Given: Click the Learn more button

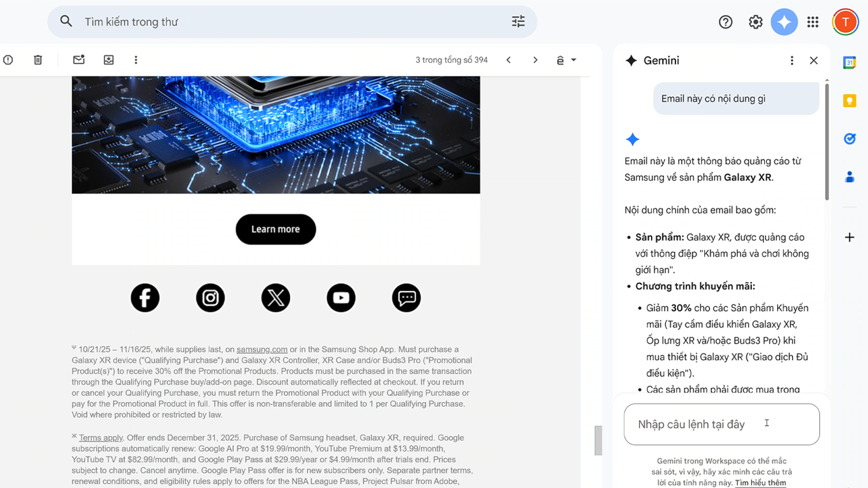Looking at the screenshot, I should [276, 229].
